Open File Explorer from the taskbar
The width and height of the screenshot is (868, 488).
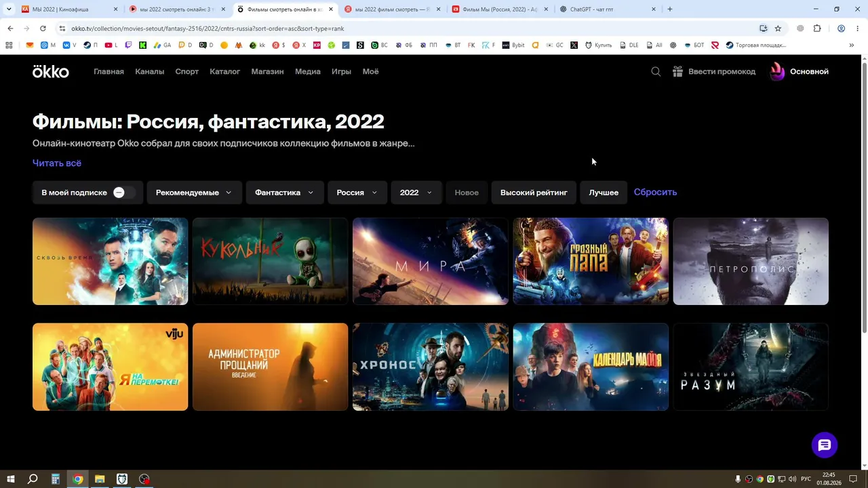[x=100, y=479]
